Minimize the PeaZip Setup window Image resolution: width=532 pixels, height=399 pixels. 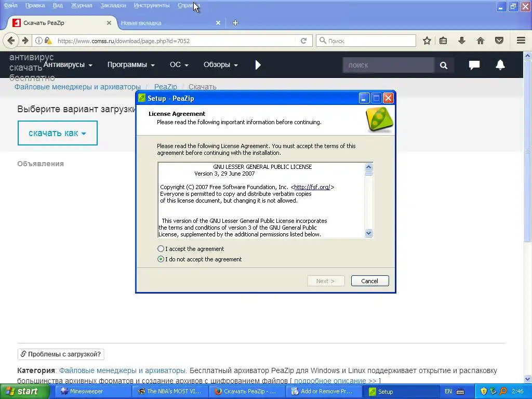[364, 98]
